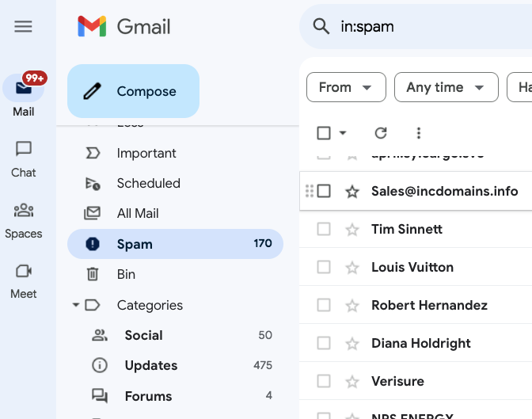Open the Bin folder

click(x=175, y=274)
